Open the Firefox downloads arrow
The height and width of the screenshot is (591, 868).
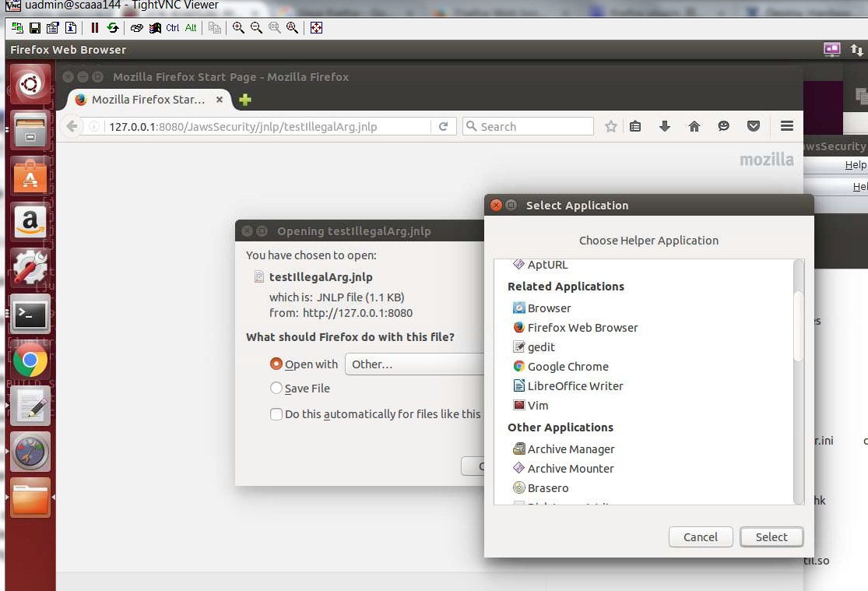pyautogui.click(x=665, y=127)
